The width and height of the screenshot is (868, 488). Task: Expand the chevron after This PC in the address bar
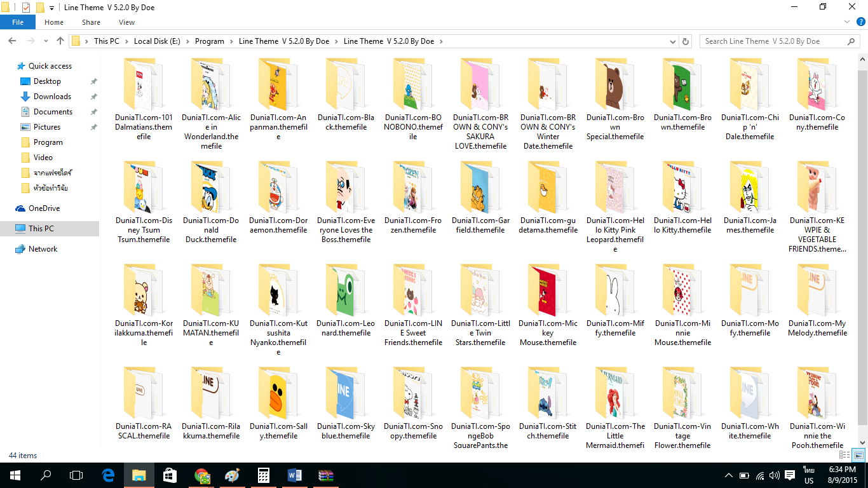point(126,41)
